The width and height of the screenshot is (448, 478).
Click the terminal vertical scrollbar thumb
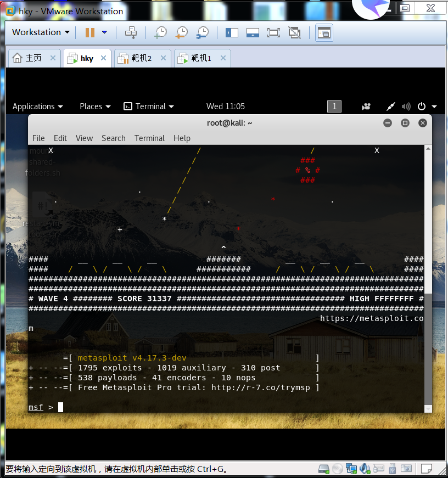(428, 350)
